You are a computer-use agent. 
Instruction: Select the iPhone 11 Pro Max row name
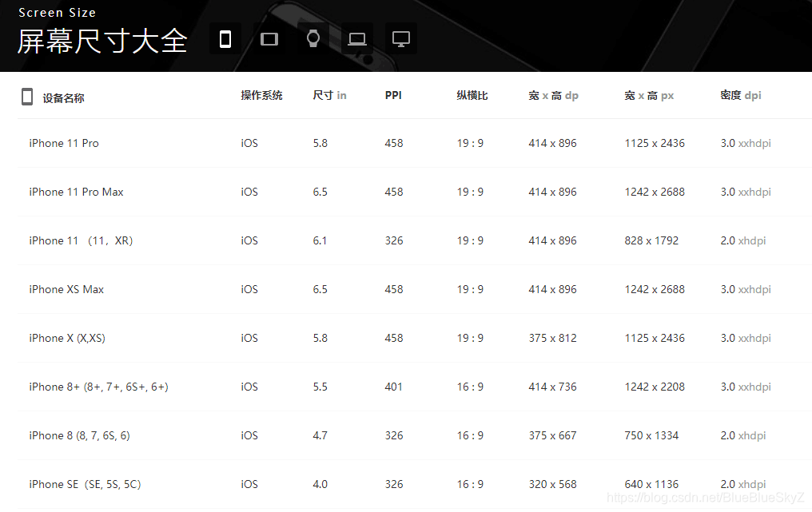point(76,192)
